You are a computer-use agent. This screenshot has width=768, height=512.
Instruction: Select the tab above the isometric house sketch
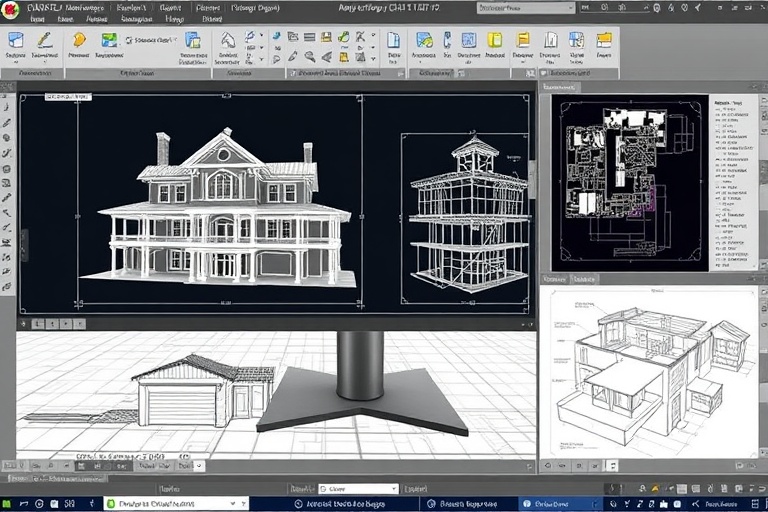tap(555, 280)
